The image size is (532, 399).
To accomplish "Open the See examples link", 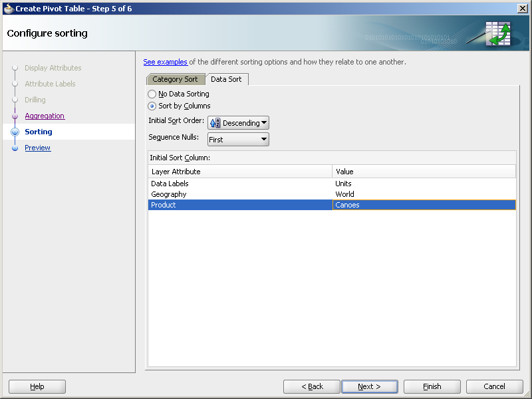I will pos(165,62).
